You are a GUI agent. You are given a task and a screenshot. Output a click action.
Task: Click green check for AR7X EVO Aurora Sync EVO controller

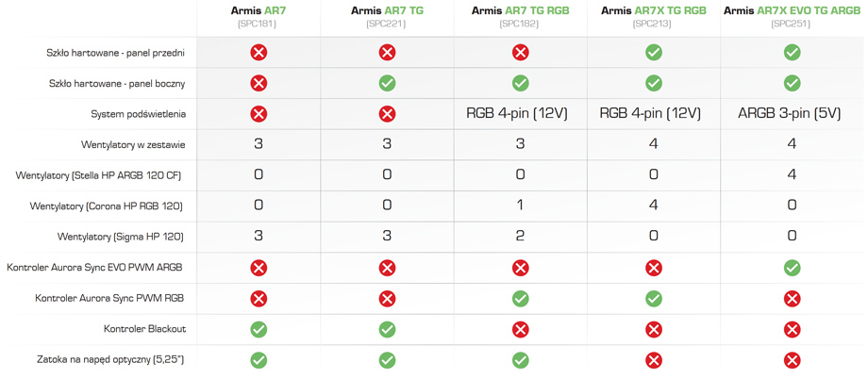[x=793, y=269]
